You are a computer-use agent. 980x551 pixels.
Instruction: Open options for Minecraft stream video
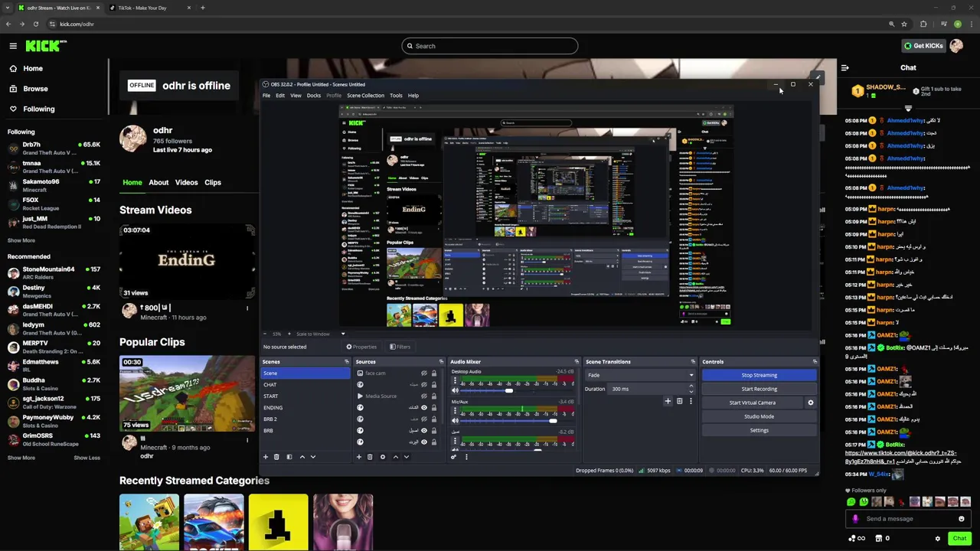click(247, 308)
